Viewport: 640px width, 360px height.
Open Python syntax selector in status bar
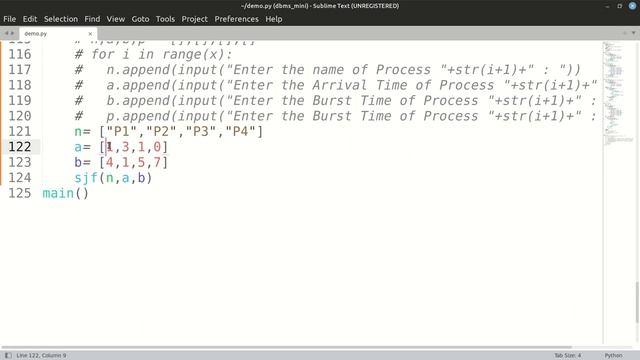click(x=613, y=356)
